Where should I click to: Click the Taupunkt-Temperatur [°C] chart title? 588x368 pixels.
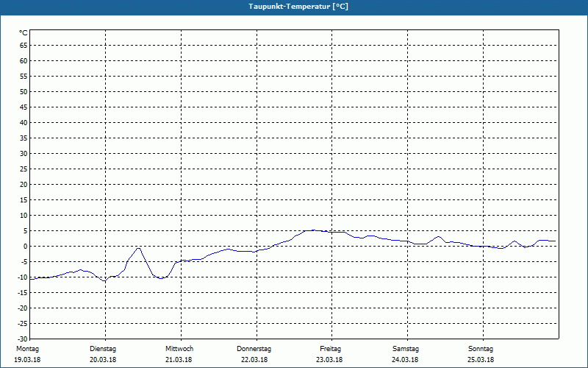(x=298, y=7)
